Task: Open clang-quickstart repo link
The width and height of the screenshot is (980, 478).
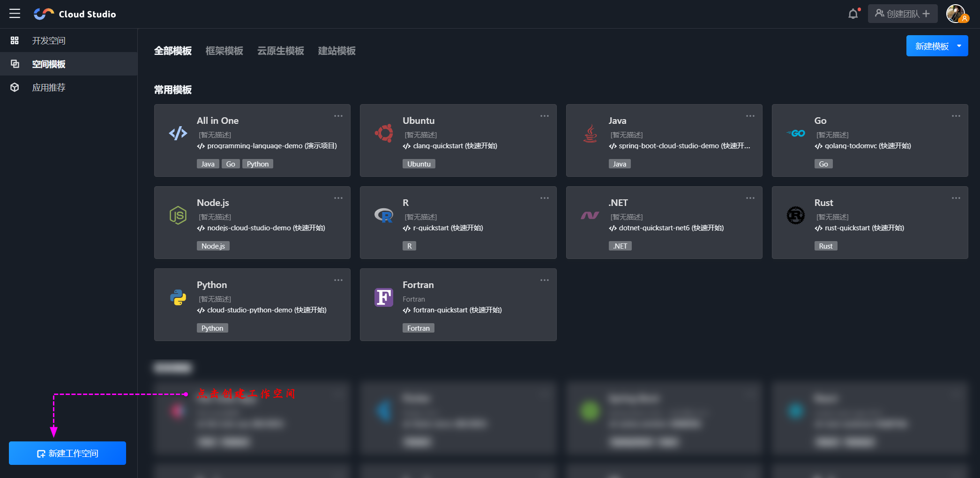Action: tap(450, 146)
